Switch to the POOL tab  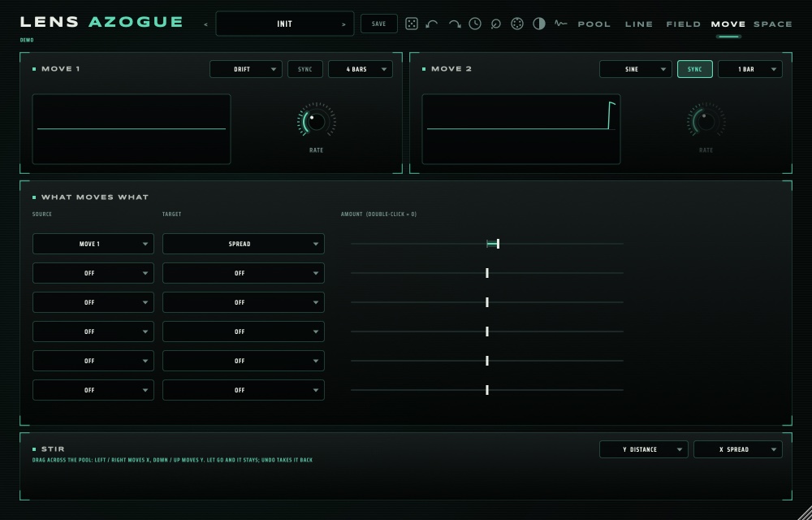point(594,24)
